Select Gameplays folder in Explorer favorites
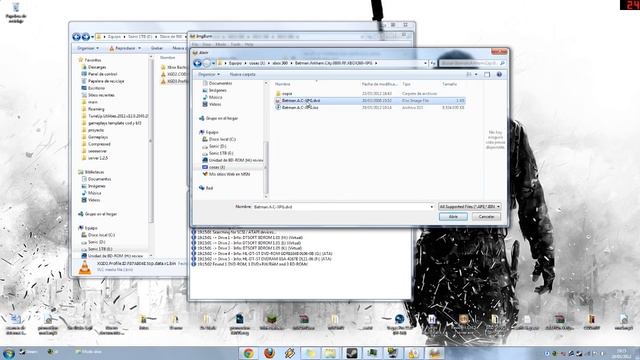640x360 pixels. pos(98,137)
